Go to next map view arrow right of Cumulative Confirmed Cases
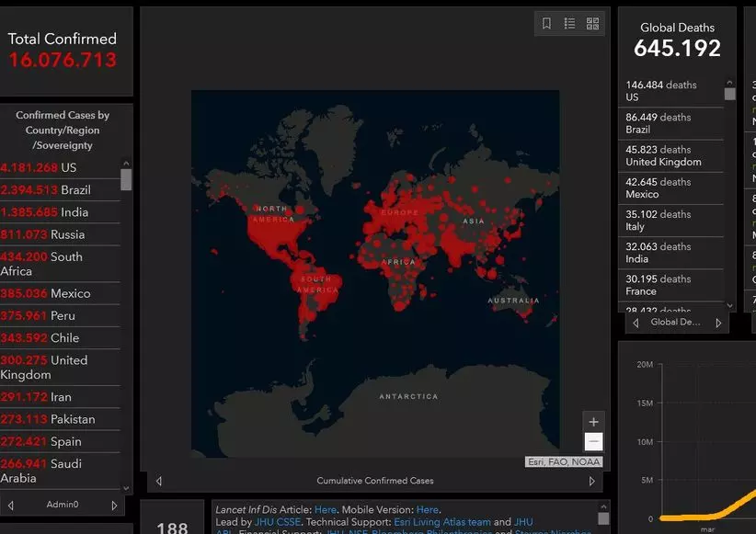 click(x=593, y=481)
